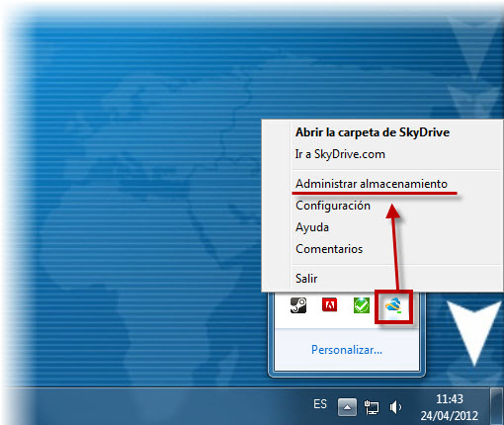Choose 'Ir a SkyDrive.com' menu entry
The height and width of the screenshot is (425, 504).
point(340,154)
